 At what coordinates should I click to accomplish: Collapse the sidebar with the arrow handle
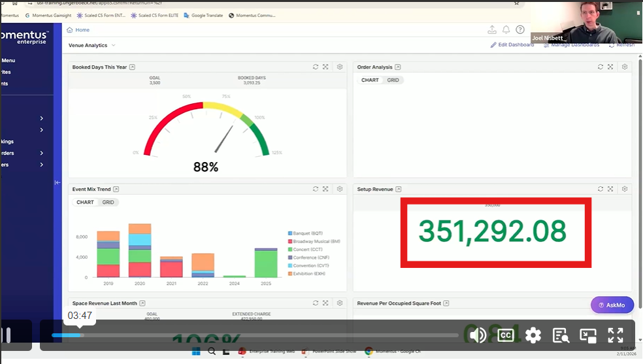[58, 182]
